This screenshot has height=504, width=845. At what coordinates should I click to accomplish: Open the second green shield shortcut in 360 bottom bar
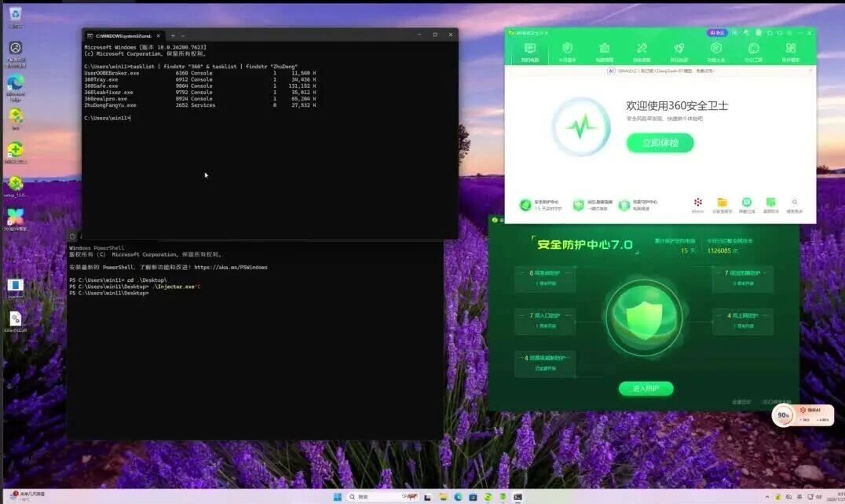tap(592, 205)
